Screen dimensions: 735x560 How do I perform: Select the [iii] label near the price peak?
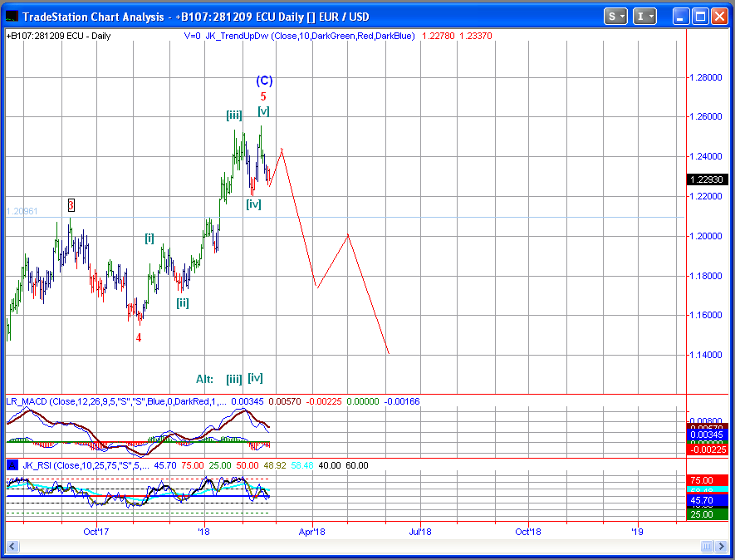[x=234, y=115]
